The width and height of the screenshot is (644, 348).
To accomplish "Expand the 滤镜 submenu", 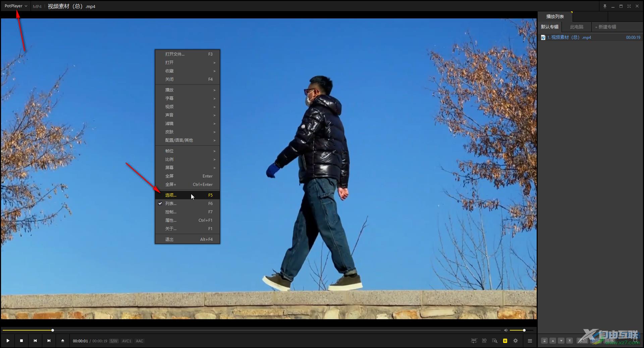I will (187, 123).
